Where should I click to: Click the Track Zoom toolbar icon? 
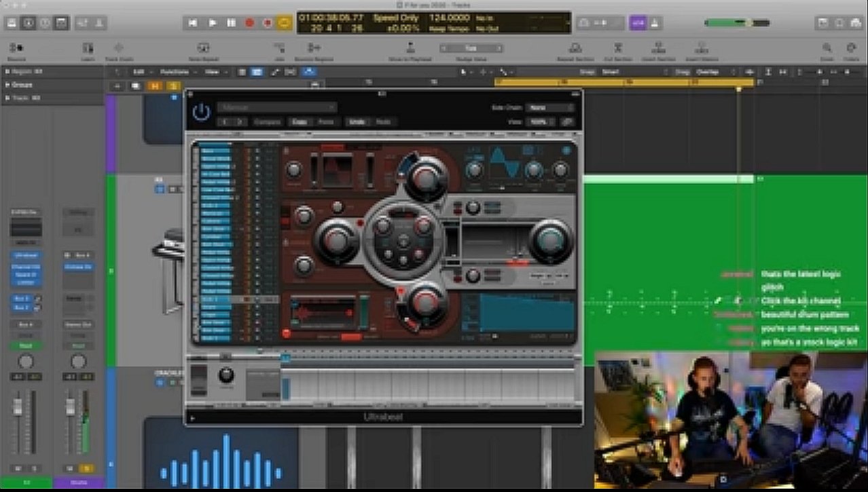pyautogui.click(x=119, y=48)
